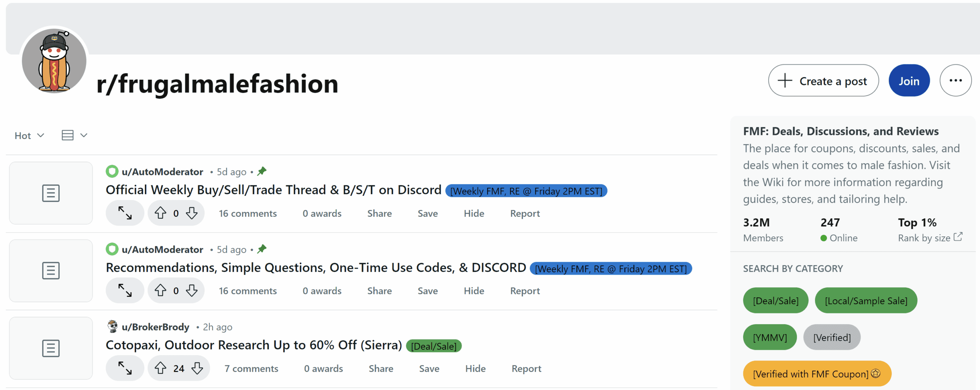The width and height of the screenshot is (980, 390).
Task: Open the three-dot more options menu
Action: 955,80
